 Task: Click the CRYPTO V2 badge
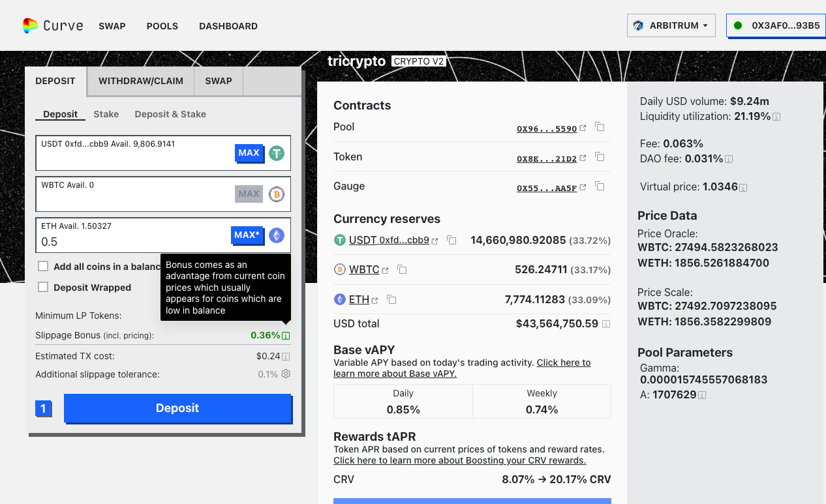pos(419,61)
